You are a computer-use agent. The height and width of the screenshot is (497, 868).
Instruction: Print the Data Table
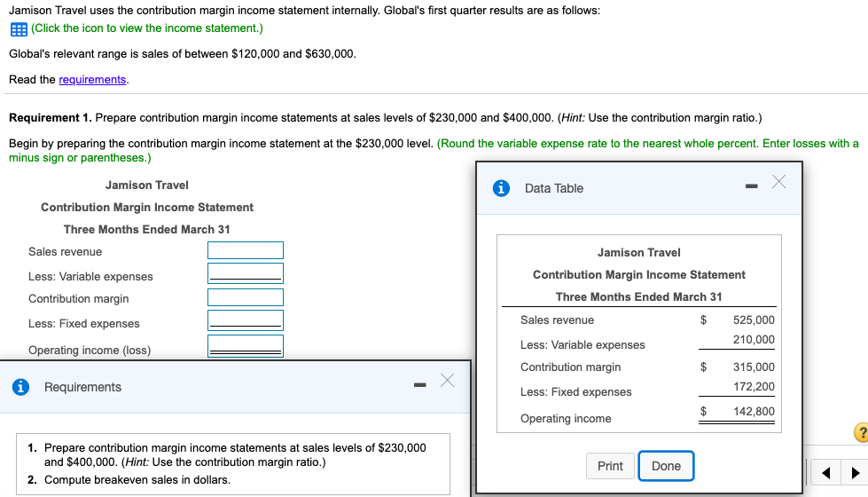click(x=610, y=466)
